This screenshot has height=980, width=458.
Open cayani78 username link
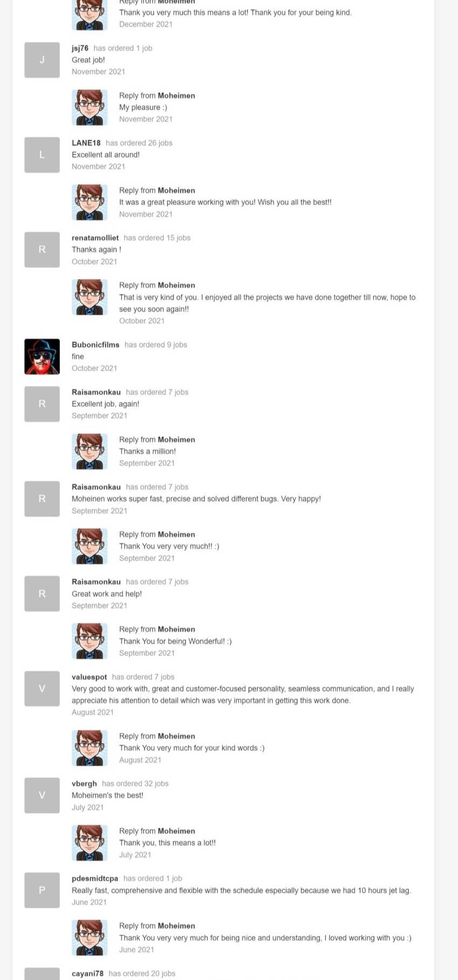point(87,974)
